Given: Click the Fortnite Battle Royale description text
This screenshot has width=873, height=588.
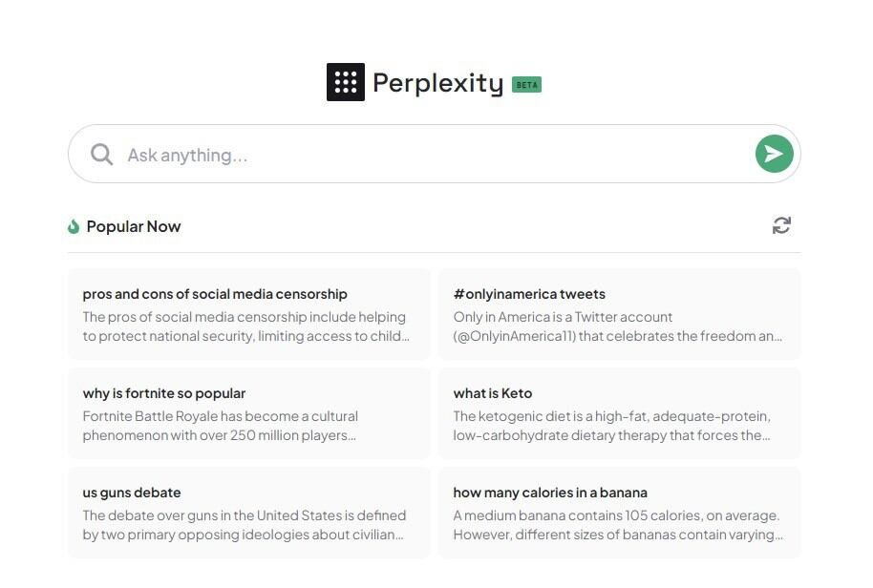Looking at the screenshot, I should [221, 426].
